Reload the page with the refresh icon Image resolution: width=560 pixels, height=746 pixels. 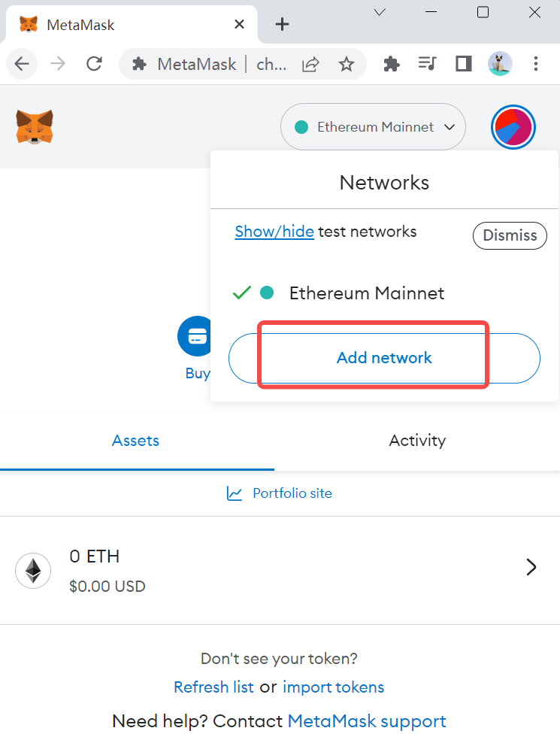click(94, 64)
